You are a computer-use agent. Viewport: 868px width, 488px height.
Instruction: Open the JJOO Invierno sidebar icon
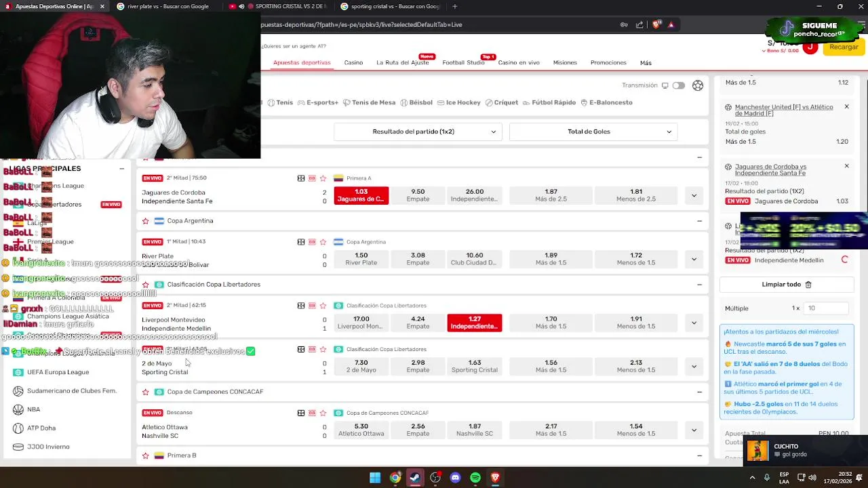(x=18, y=447)
